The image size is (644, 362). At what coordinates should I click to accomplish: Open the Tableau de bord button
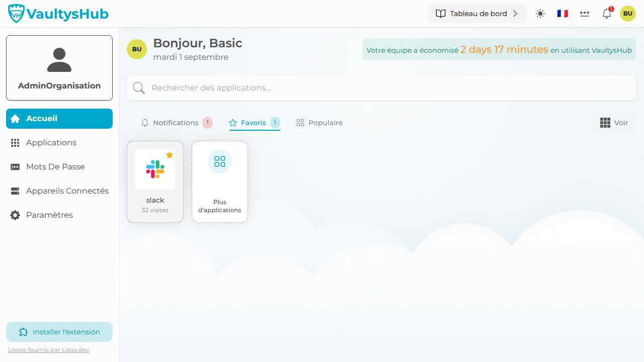(477, 14)
